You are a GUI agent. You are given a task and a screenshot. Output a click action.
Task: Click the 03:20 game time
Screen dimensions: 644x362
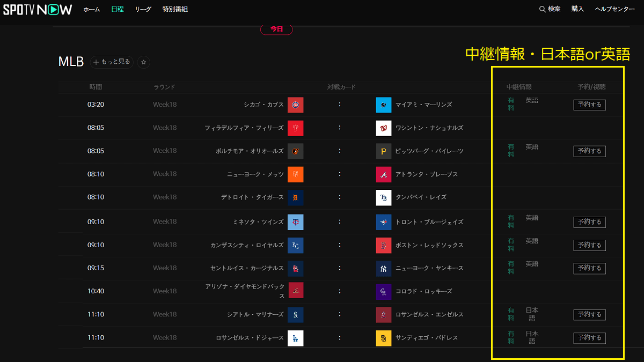[96, 105]
